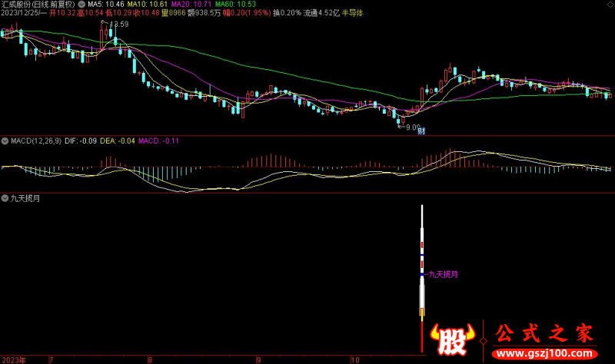The height and width of the screenshot is (364, 615).
Task: Open the 九天揽月 indicator dropdown arrow
Action: [5, 197]
